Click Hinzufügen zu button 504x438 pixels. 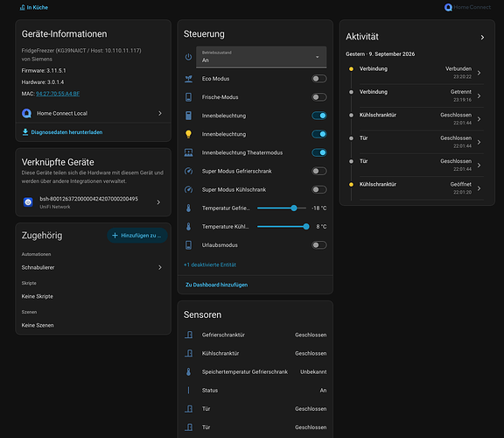(137, 236)
